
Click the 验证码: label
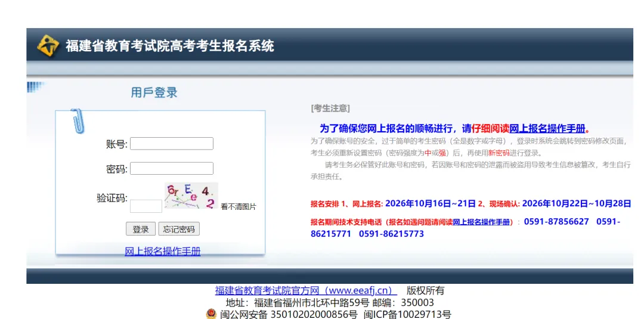(112, 198)
